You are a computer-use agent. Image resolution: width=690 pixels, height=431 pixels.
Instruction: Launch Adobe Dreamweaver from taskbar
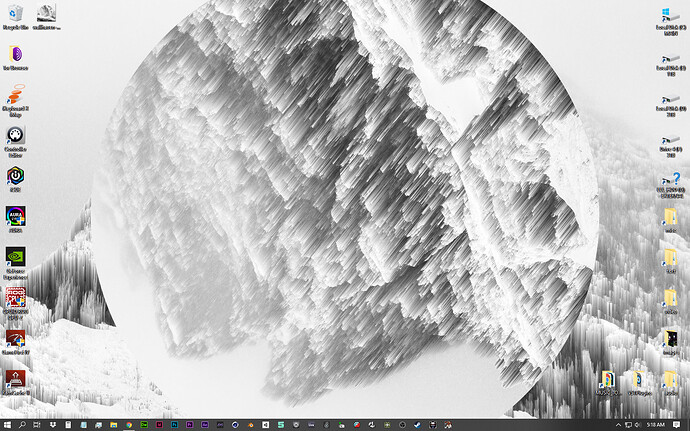144,425
